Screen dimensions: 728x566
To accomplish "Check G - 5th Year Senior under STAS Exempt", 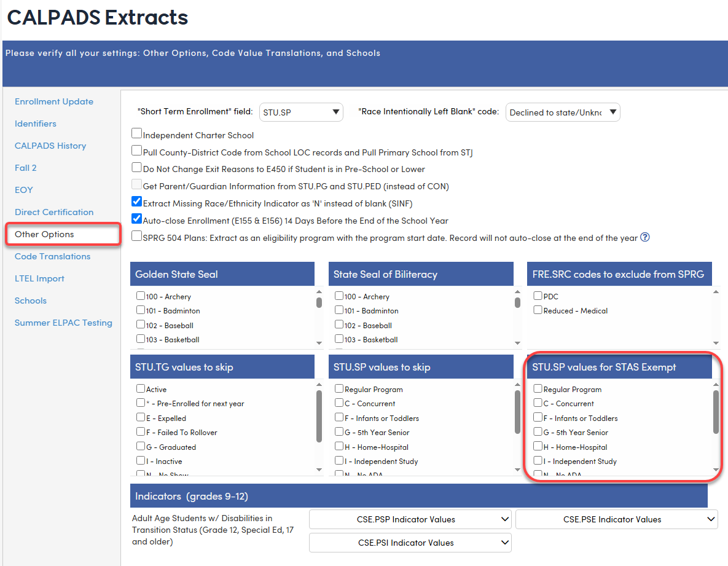I will point(538,432).
